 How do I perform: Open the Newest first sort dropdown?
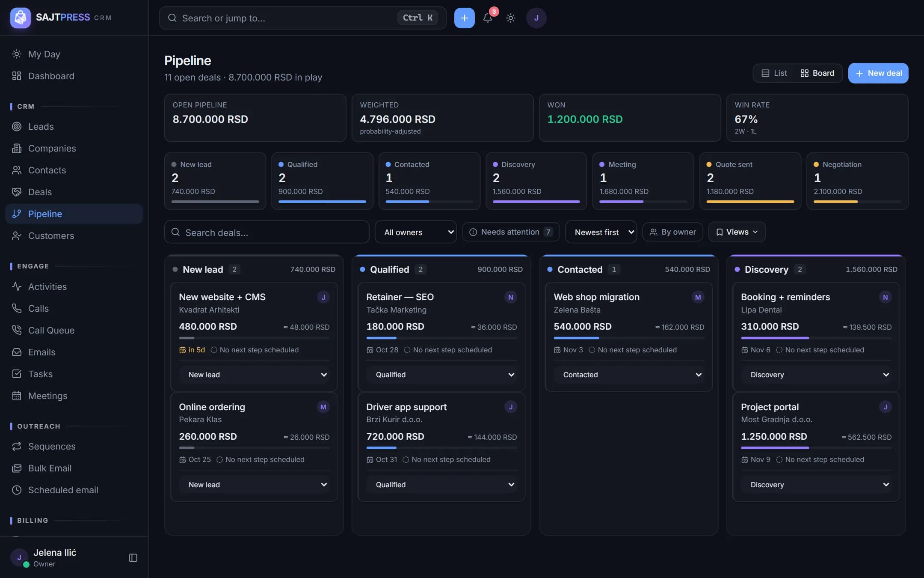pos(601,232)
